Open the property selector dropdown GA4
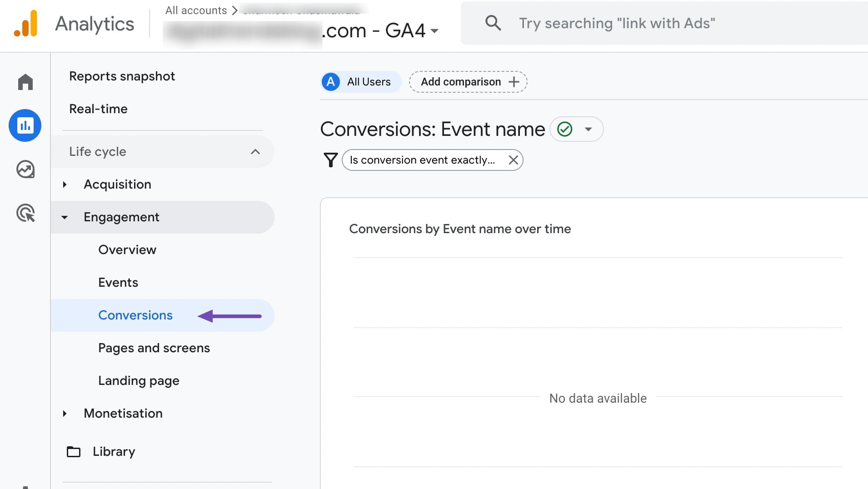The height and width of the screenshot is (489, 868). point(434,31)
